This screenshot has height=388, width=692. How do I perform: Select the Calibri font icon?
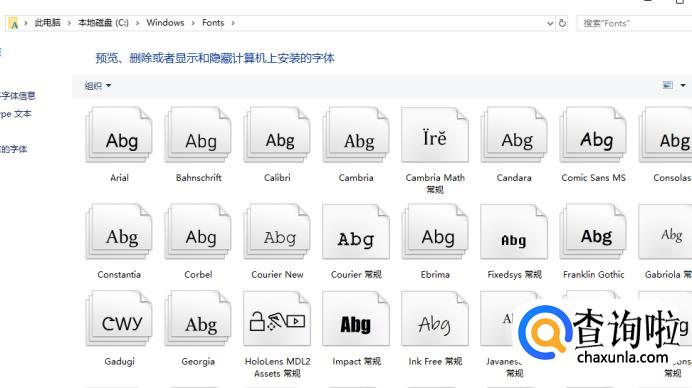tap(277, 135)
